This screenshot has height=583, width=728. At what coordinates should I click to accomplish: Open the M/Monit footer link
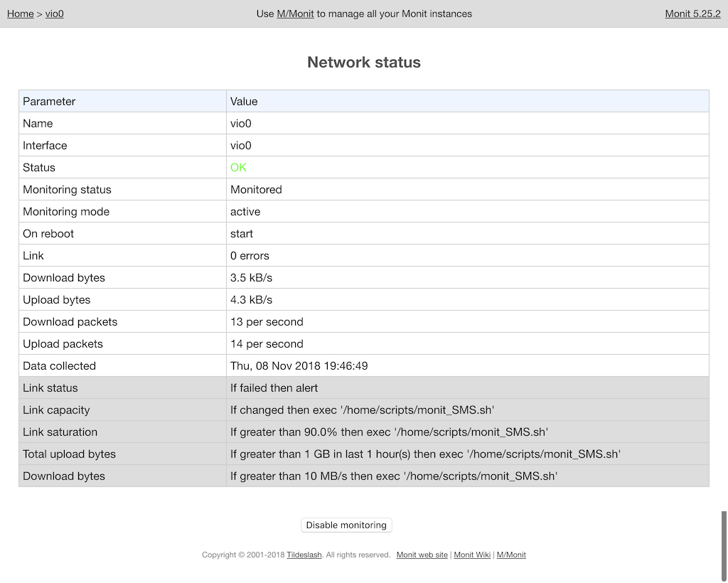point(511,555)
